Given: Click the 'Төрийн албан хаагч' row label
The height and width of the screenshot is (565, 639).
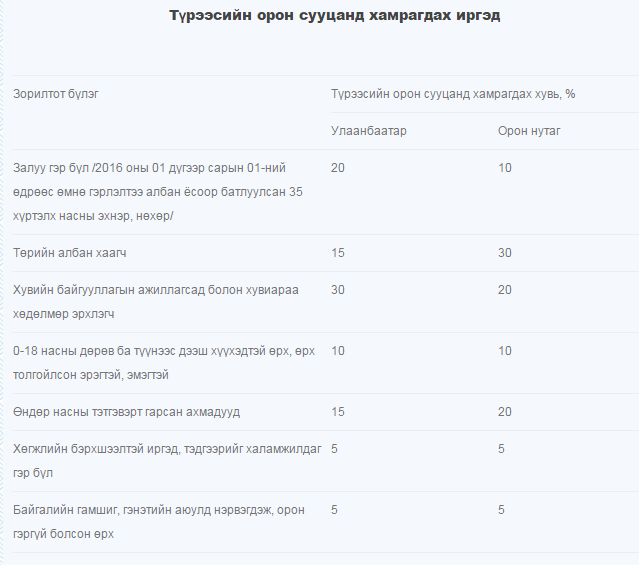Looking at the screenshot, I should [70, 253].
